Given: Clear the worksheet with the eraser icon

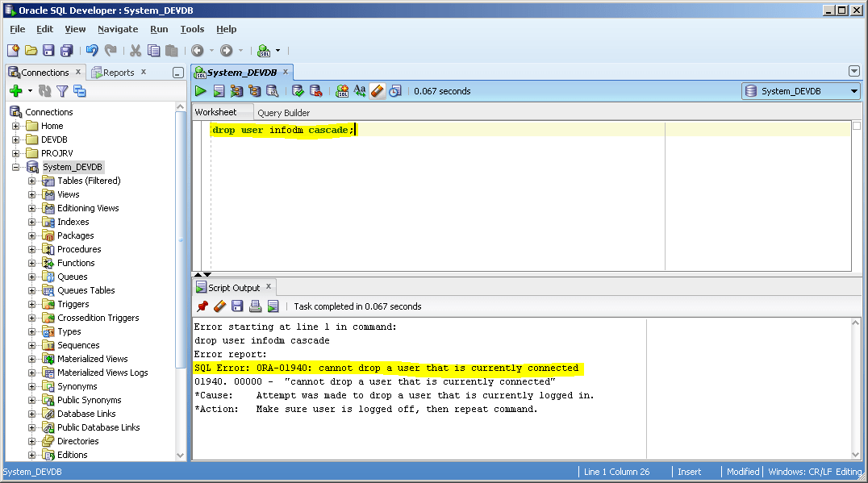Looking at the screenshot, I should pyautogui.click(x=377, y=90).
